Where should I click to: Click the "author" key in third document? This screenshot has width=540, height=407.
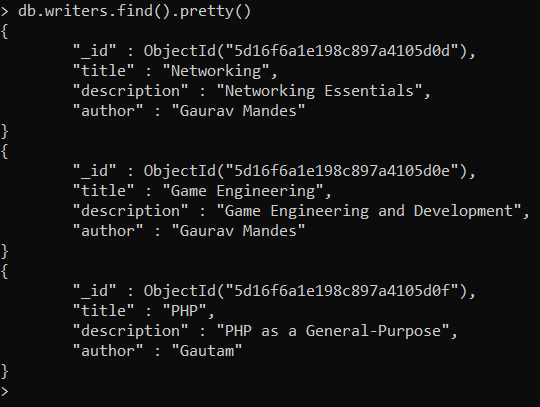(x=108, y=351)
